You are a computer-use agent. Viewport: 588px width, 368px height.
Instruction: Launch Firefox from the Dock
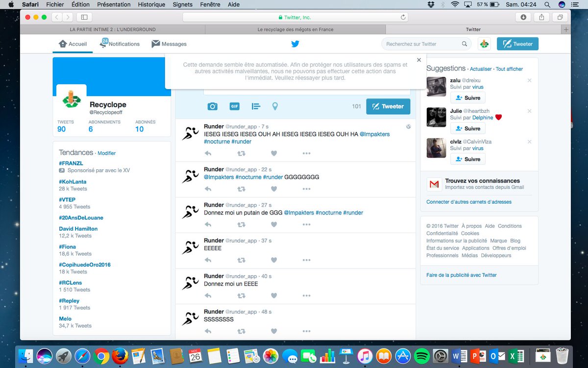[x=120, y=356]
